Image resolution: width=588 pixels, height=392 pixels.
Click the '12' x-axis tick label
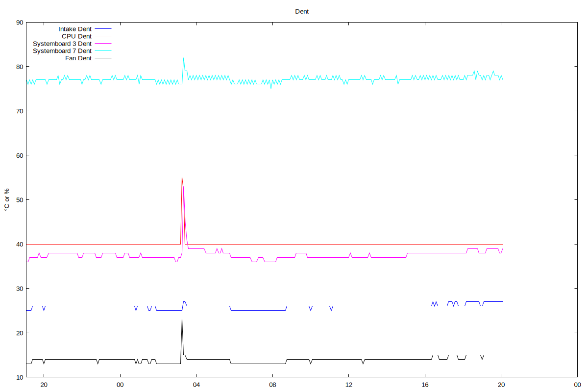(x=348, y=385)
